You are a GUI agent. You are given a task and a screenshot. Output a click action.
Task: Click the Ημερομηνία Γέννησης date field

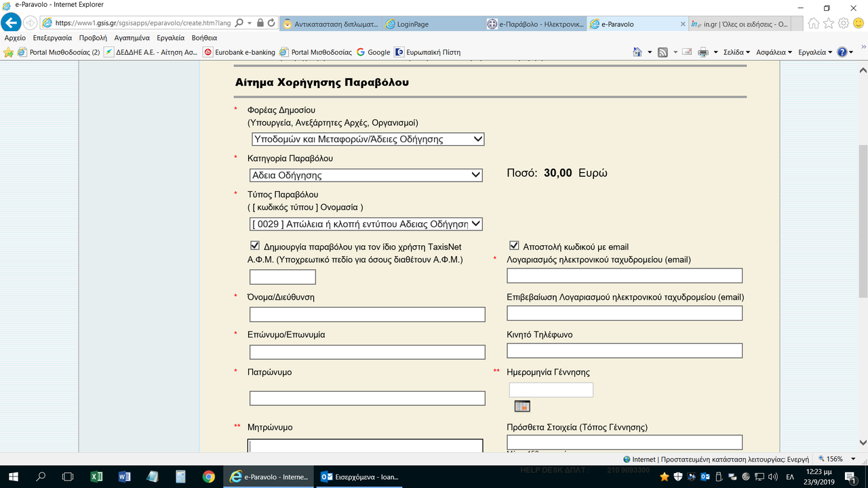[551, 390]
